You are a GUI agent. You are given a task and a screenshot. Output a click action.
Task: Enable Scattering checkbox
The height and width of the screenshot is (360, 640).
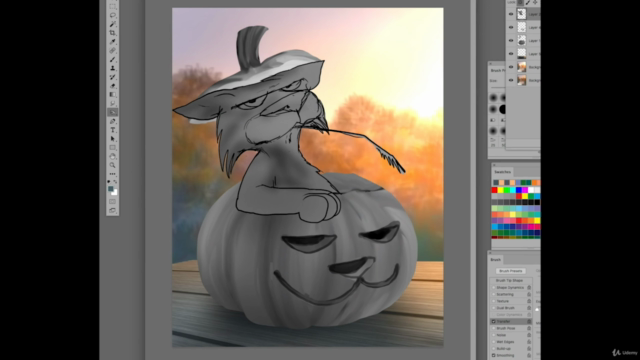[493, 294]
